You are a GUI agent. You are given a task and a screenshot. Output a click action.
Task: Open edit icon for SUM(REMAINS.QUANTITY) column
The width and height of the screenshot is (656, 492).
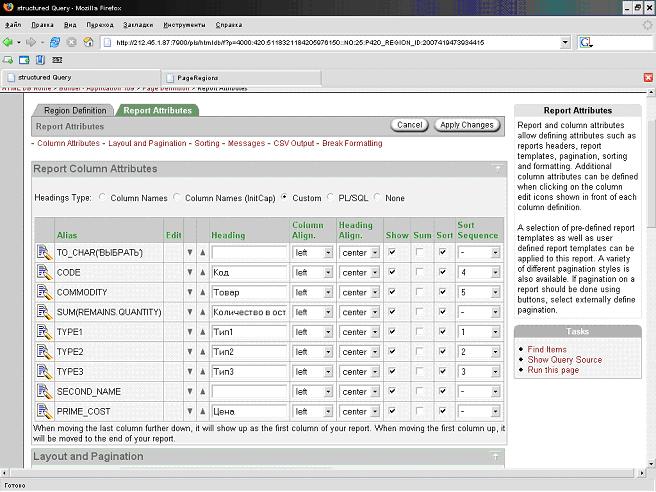pyautogui.click(x=44, y=312)
